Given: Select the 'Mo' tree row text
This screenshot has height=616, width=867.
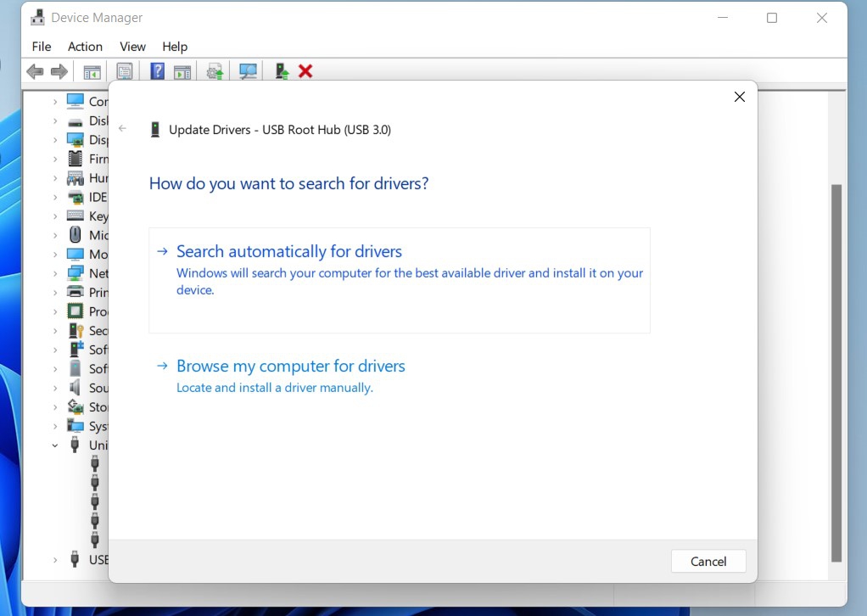Looking at the screenshot, I should point(98,255).
